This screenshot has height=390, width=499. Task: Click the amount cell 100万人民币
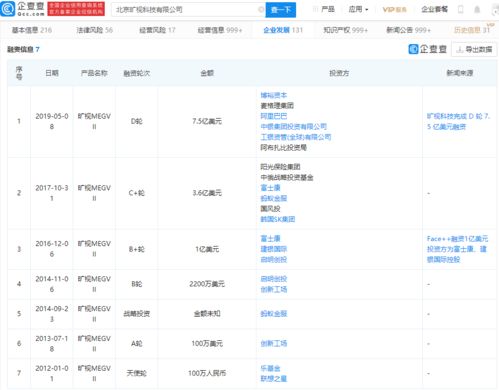click(207, 373)
